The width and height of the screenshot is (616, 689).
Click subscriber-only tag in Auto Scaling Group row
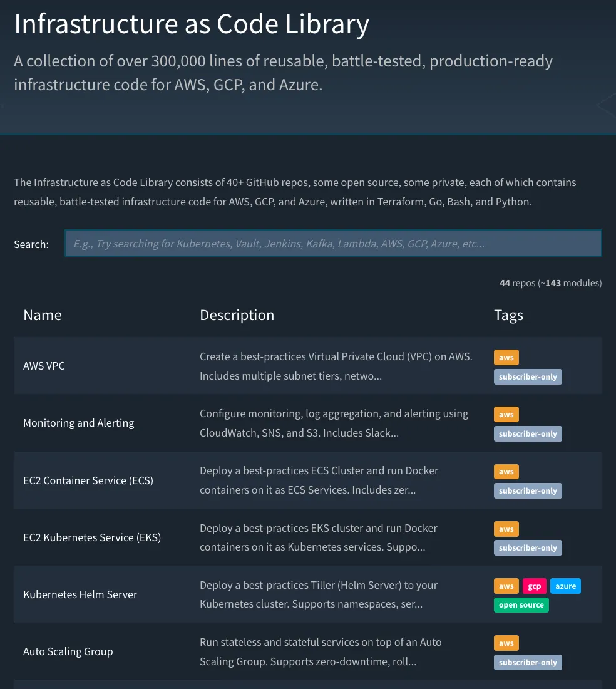[528, 662]
